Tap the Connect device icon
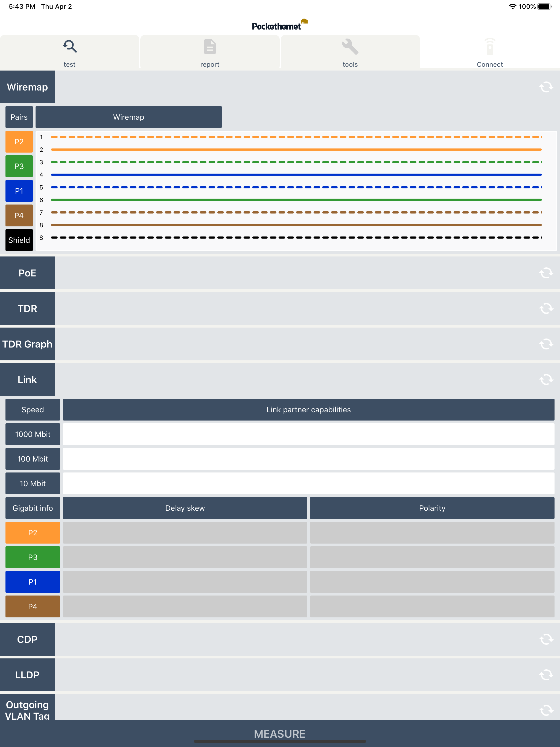Image resolution: width=560 pixels, height=747 pixels. (490, 46)
